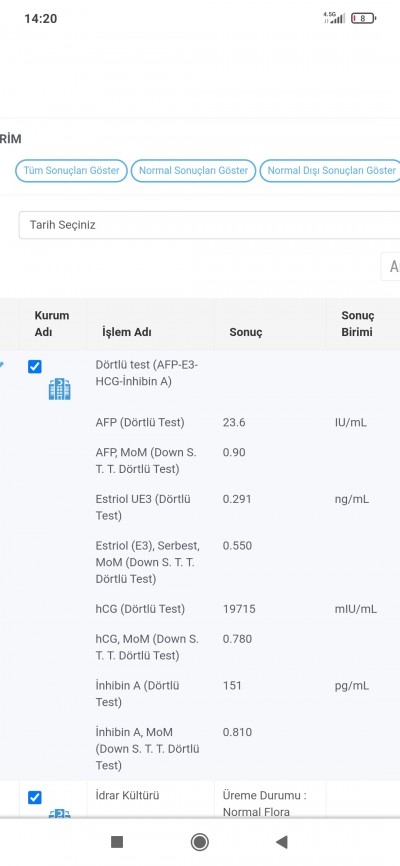Tap the 14:20 clock in status bar
This screenshot has width=400, height=866.
(40, 18)
